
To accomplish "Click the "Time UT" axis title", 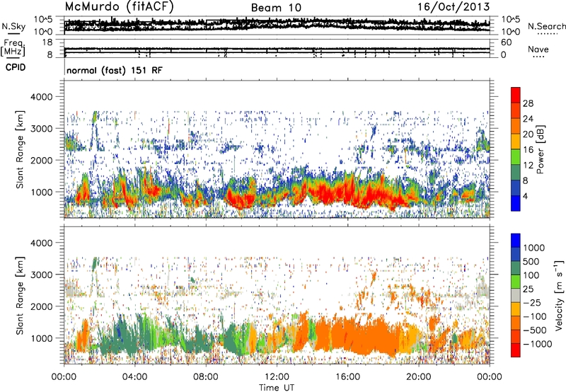I will [x=277, y=388].
